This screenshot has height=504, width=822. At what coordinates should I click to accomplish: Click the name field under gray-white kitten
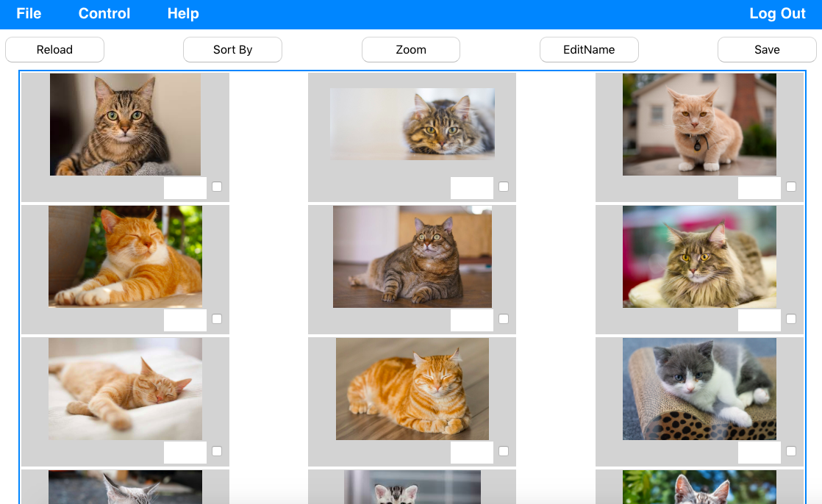pyautogui.click(x=760, y=453)
